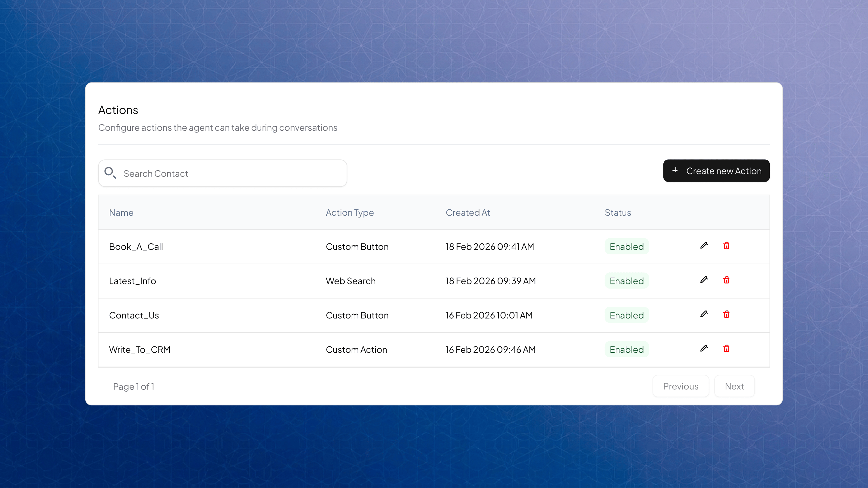
Task: Click the Name column header
Action: coord(121,212)
